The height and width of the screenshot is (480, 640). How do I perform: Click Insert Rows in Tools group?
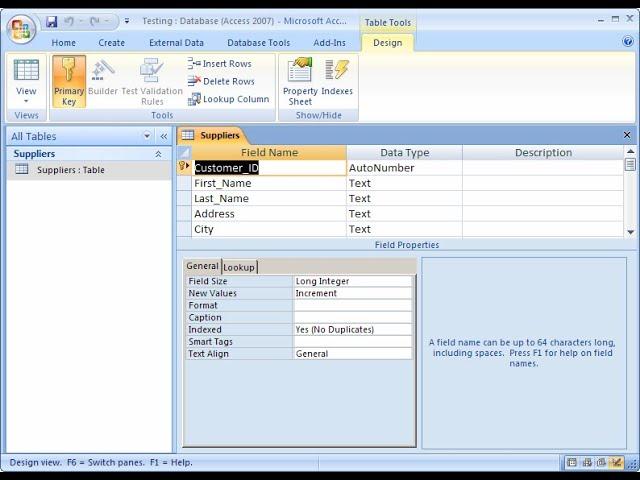tap(220, 63)
